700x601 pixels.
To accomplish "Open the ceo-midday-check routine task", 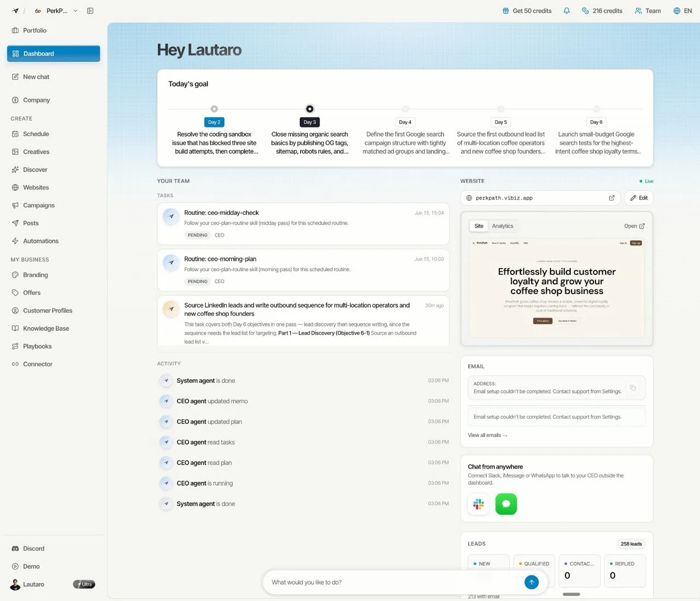I will click(303, 224).
